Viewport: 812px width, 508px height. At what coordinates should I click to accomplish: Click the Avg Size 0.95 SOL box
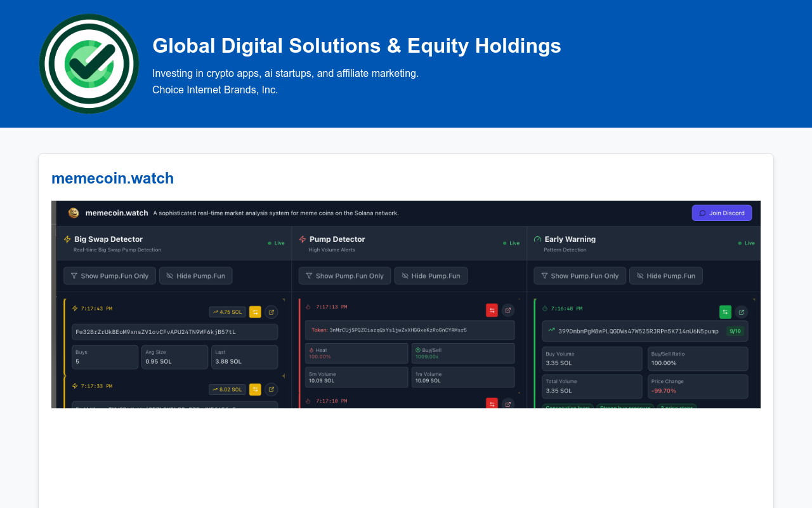coord(174,357)
